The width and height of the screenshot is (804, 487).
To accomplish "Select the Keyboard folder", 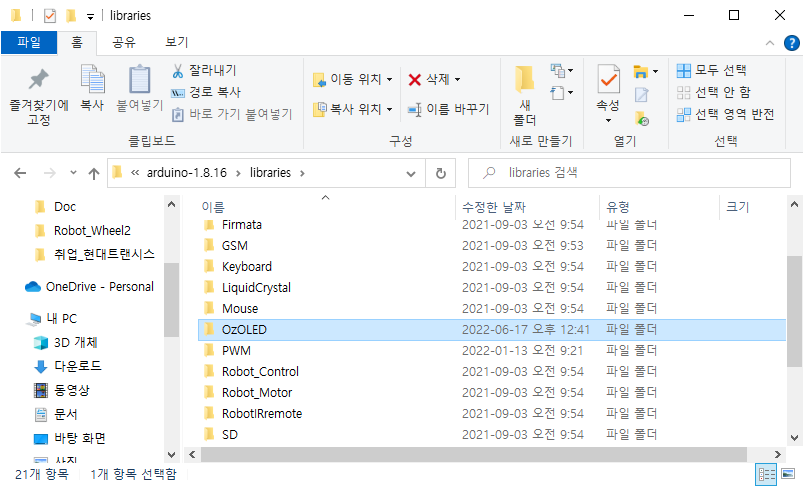I will point(492,267).
